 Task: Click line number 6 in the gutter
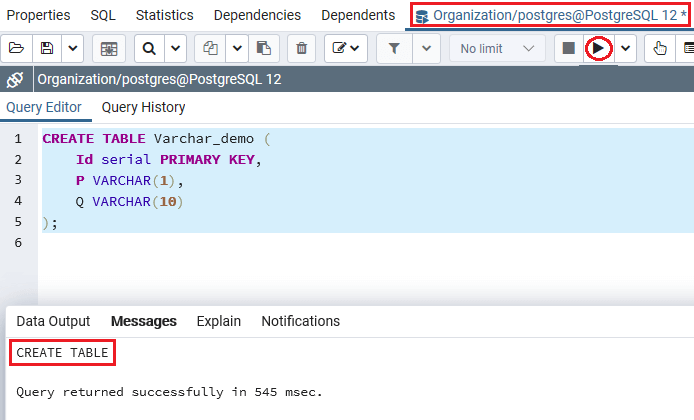(18, 243)
